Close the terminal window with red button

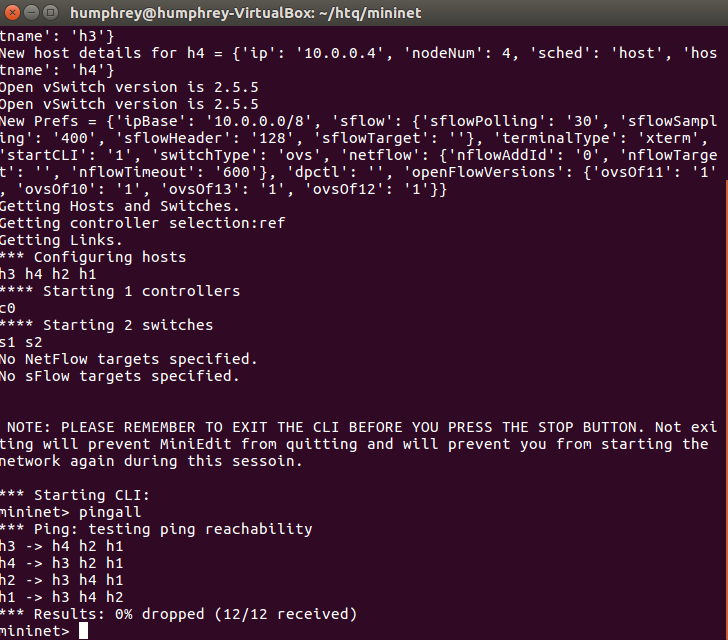tap(12, 13)
